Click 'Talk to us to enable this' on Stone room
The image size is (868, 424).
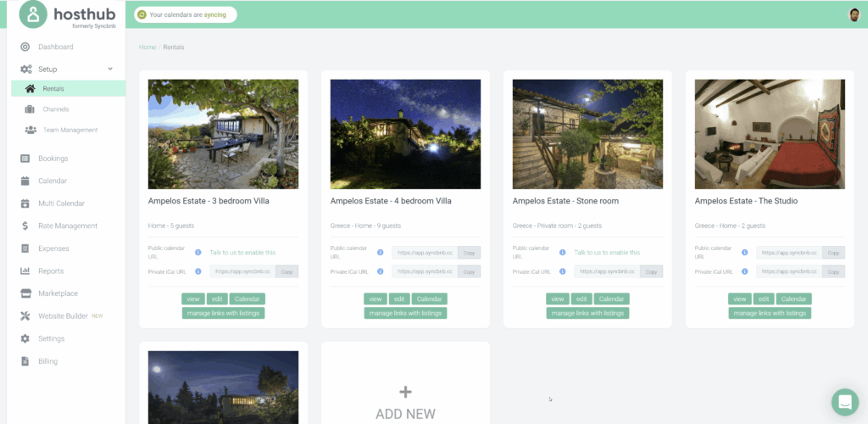tap(606, 253)
